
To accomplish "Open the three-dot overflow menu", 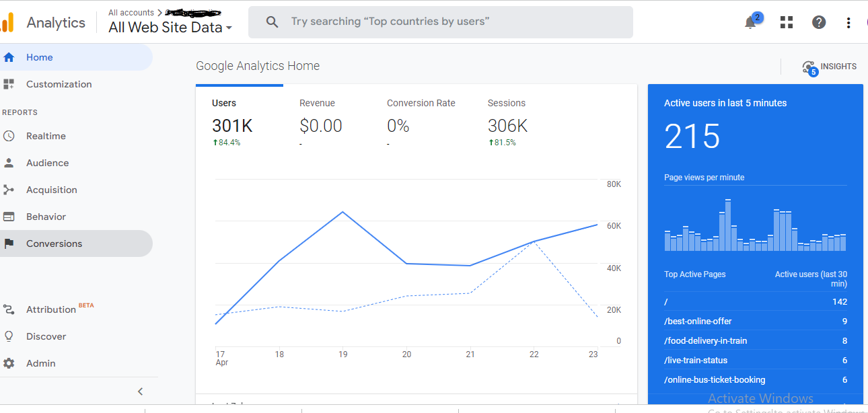I will click(848, 22).
